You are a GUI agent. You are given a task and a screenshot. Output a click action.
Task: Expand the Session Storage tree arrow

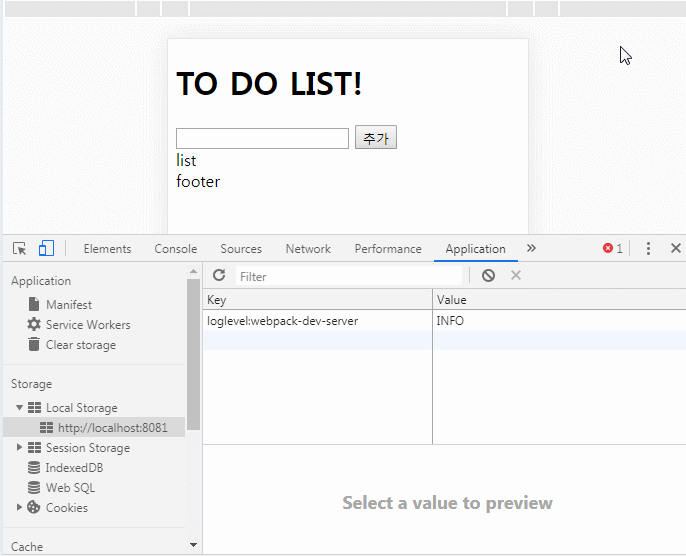[x=19, y=447]
